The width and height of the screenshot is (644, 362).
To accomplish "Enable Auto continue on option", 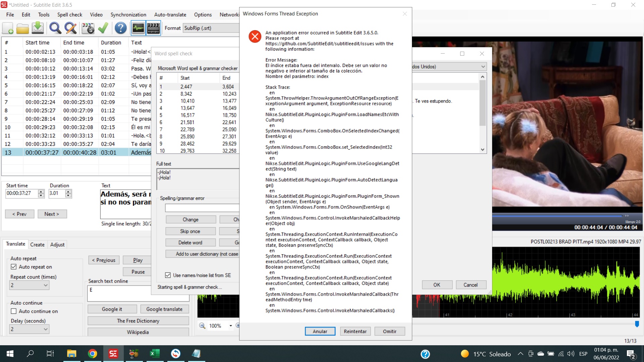I will coord(14,311).
